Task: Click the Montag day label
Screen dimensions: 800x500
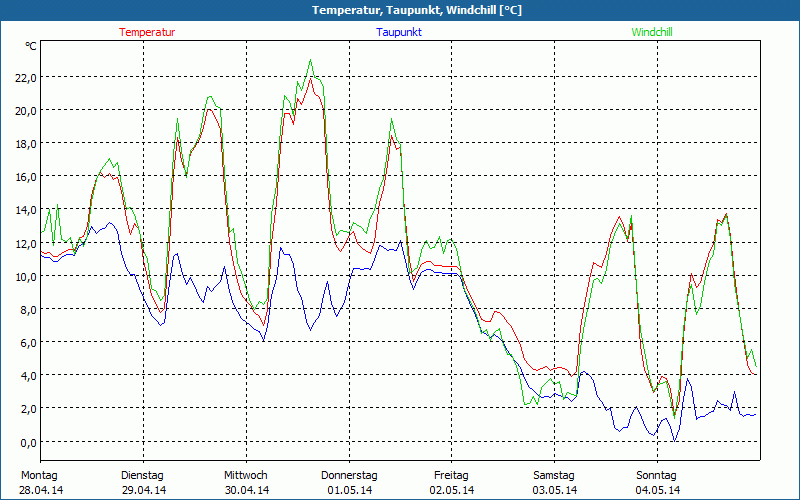Action: point(39,476)
